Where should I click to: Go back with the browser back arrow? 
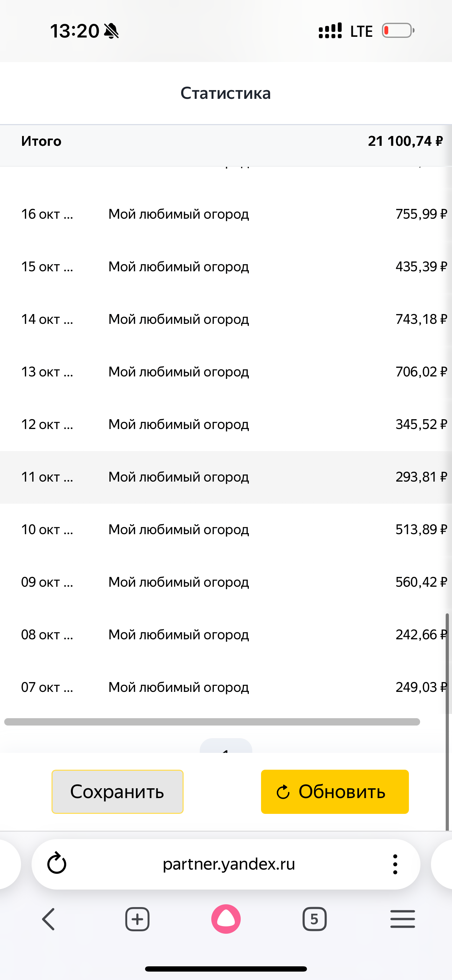coord(49,919)
